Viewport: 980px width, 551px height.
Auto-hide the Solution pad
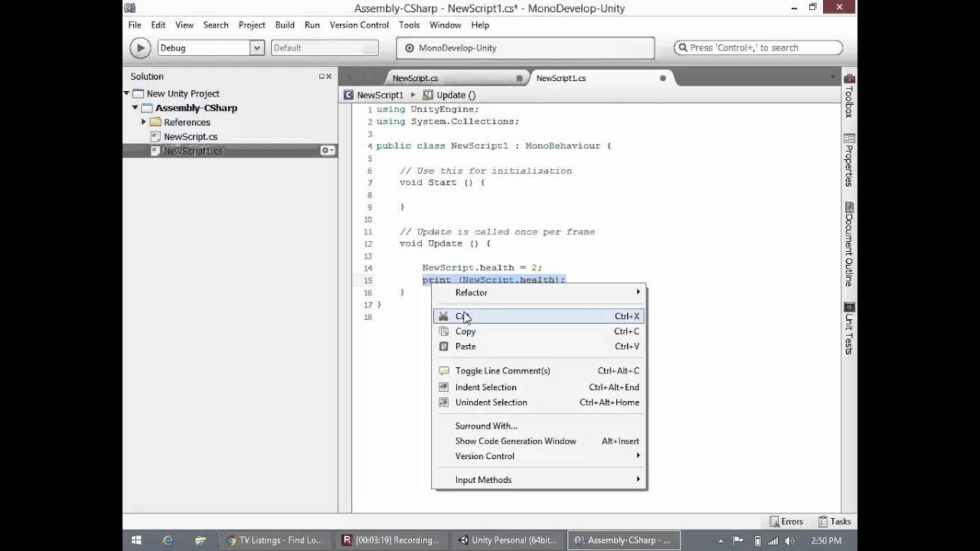[322, 77]
